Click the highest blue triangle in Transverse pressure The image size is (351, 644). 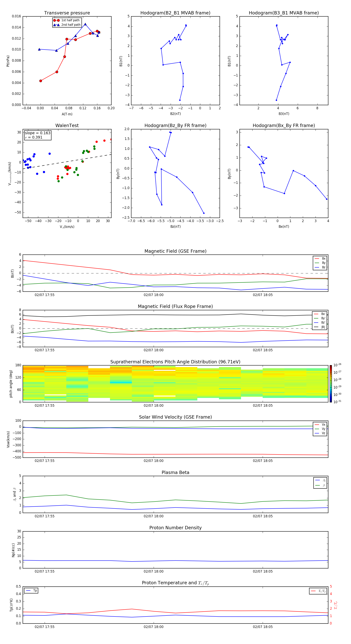click(85, 24)
